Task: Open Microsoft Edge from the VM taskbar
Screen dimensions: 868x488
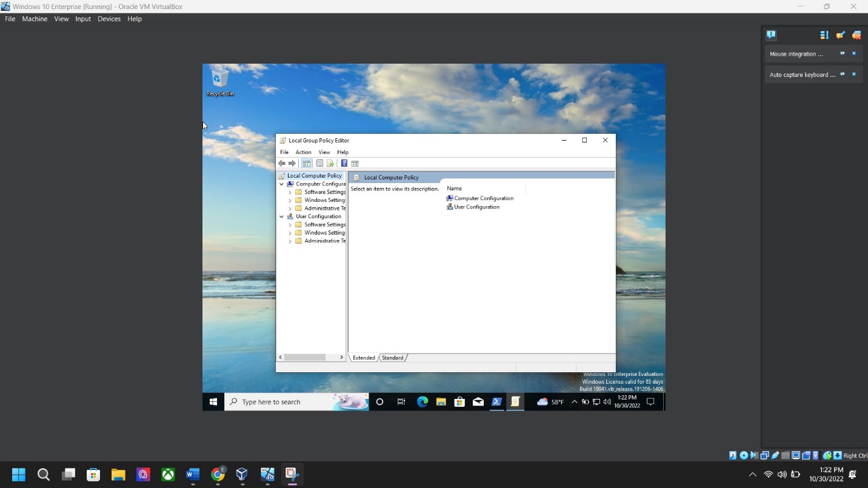Action: coord(422,402)
